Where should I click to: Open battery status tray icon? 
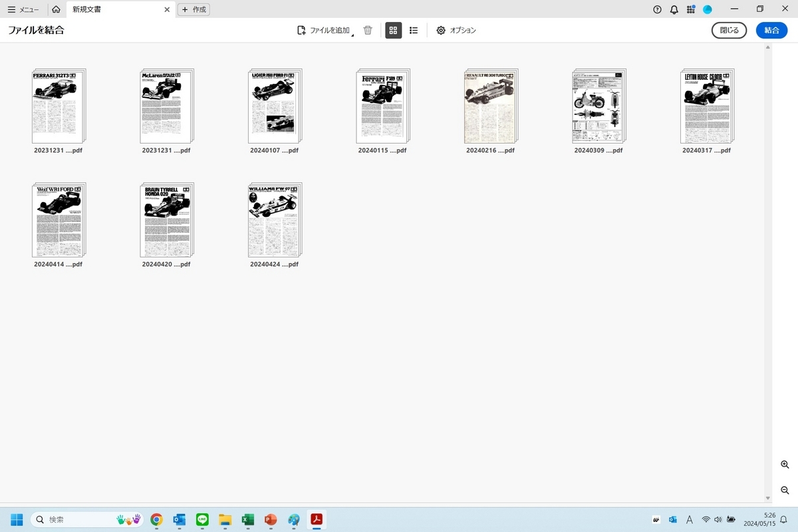[x=731, y=519]
